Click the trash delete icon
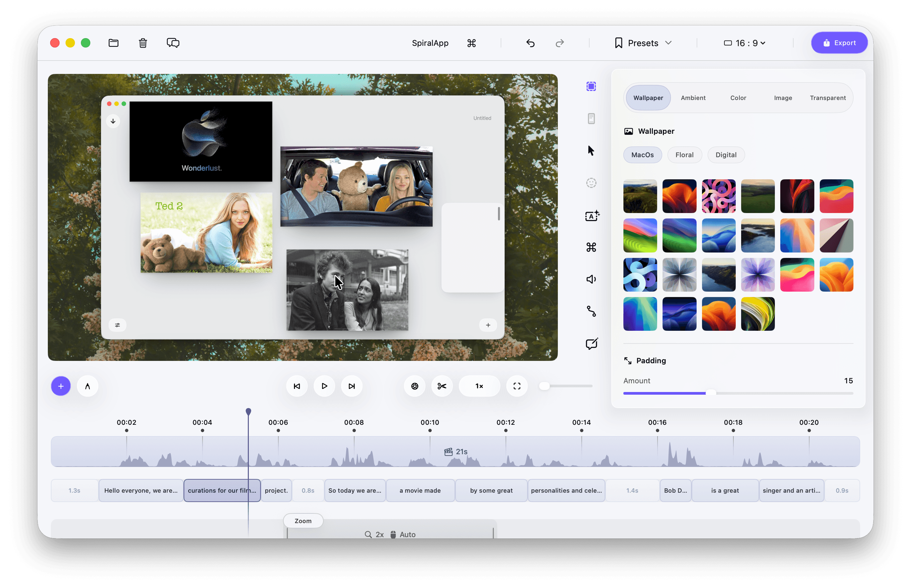The height and width of the screenshot is (588, 911). [x=143, y=43]
